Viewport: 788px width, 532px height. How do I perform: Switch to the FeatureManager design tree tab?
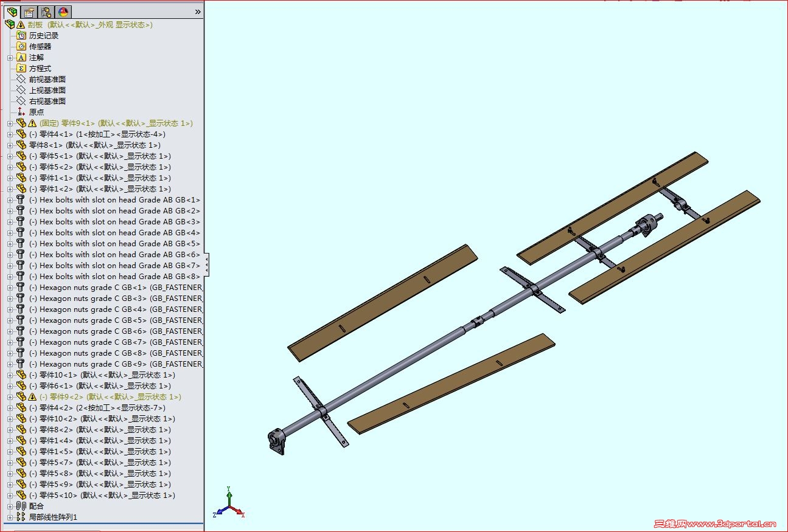[12, 12]
